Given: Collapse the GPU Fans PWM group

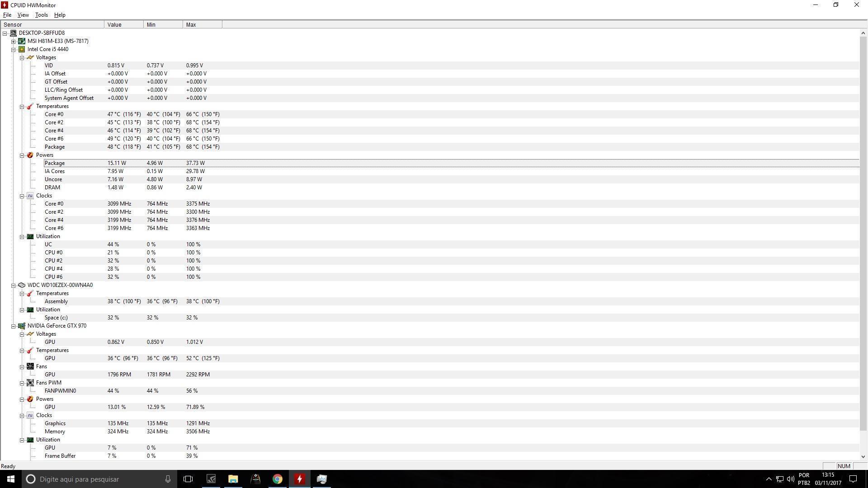Looking at the screenshot, I should click(22, 383).
